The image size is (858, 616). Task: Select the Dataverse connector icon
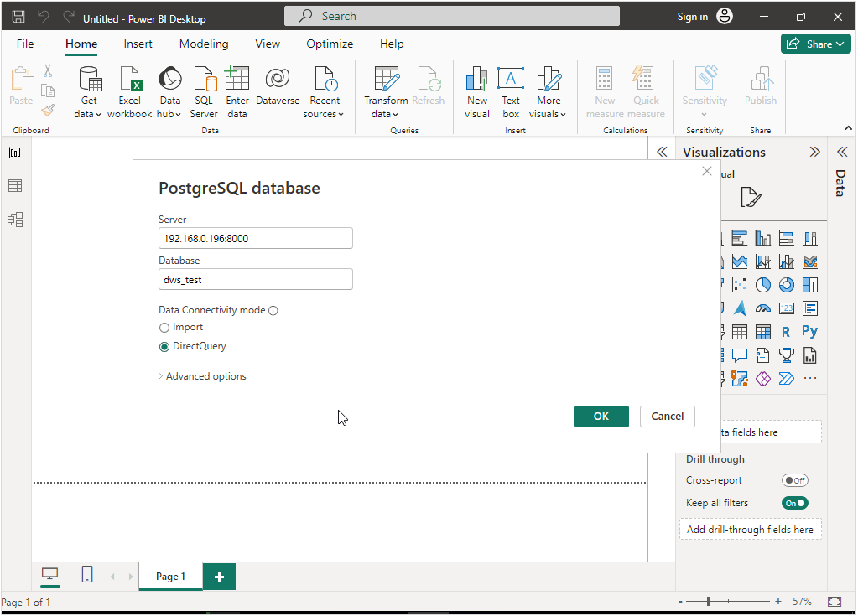[x=278, y=78]
